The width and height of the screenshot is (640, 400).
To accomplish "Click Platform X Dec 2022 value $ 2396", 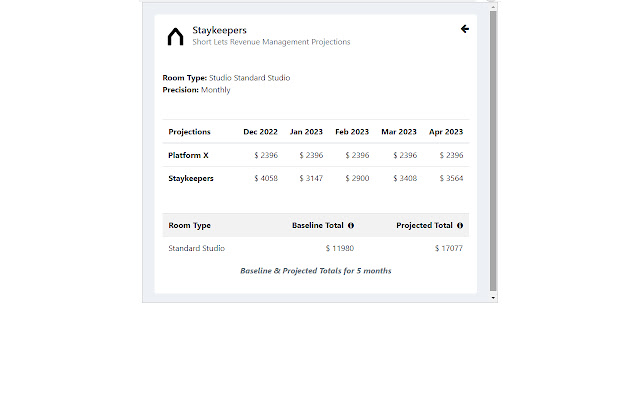I will pos(266,155).
